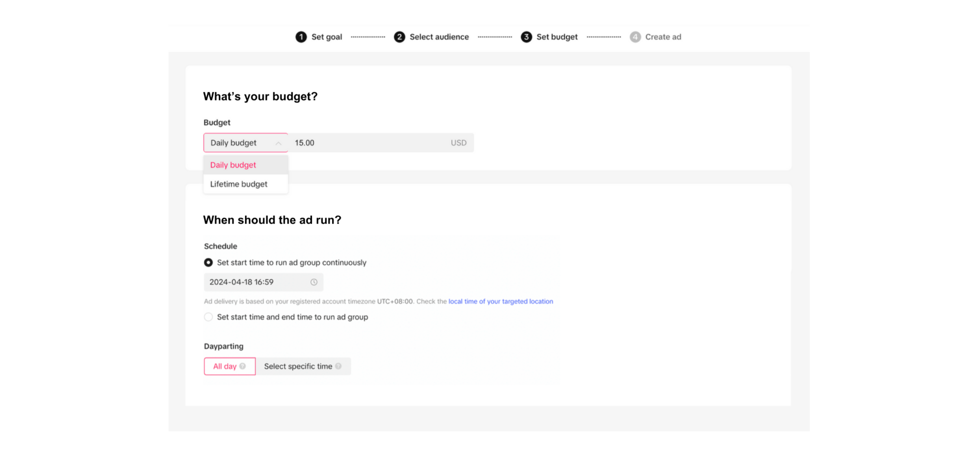The height and width of the screenshot is (469, 980).
Task: Click the Daily budget dropdown box
Action: (x=246, y=143)
